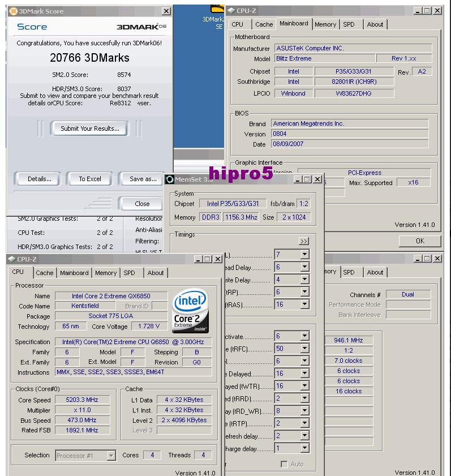Click the BIOS version 0804 field

350,134
